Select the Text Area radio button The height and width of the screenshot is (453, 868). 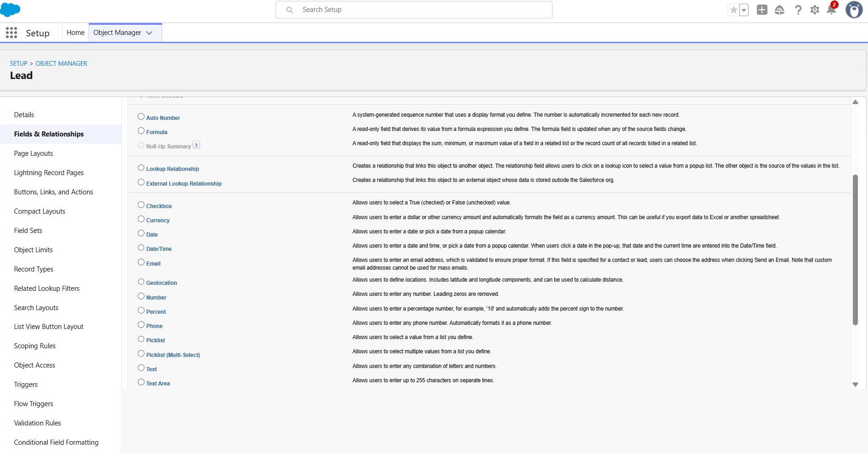(141, 382)
